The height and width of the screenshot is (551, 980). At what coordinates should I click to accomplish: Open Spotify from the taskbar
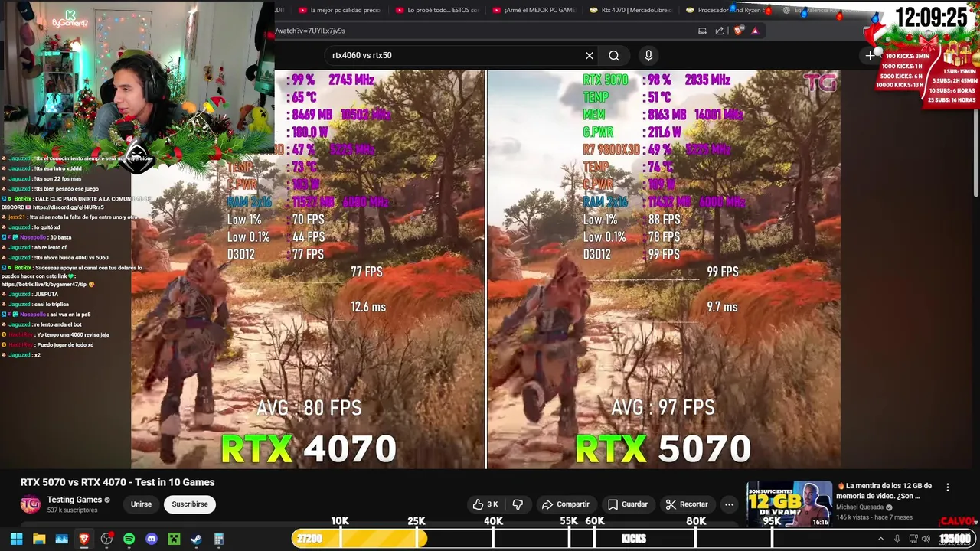(x=129, y=539)
